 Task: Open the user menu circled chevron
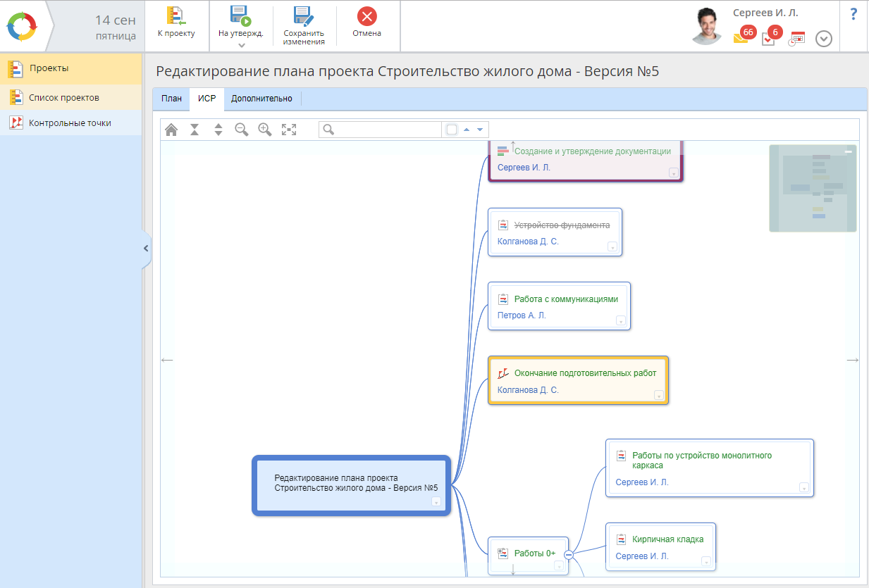[824, 39]
